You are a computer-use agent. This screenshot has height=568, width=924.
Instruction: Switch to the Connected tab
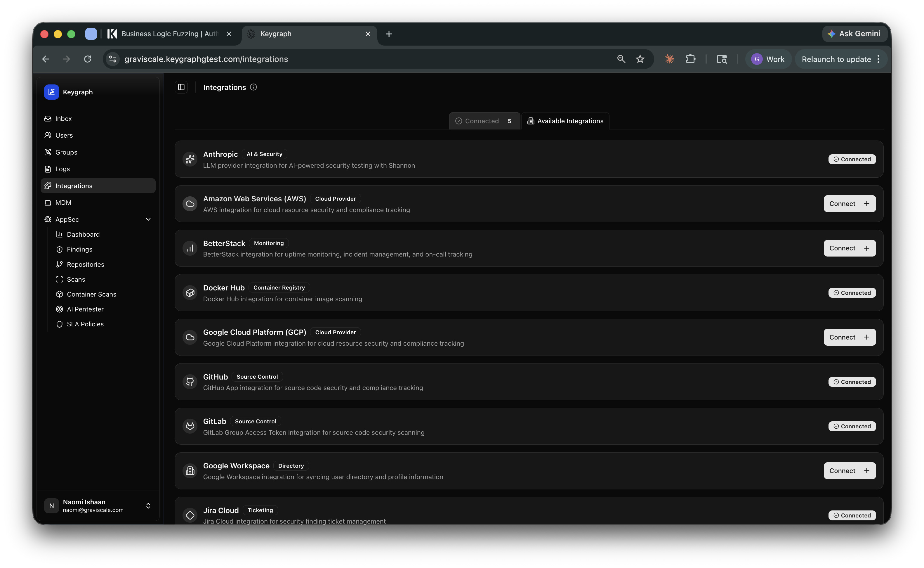484,121
